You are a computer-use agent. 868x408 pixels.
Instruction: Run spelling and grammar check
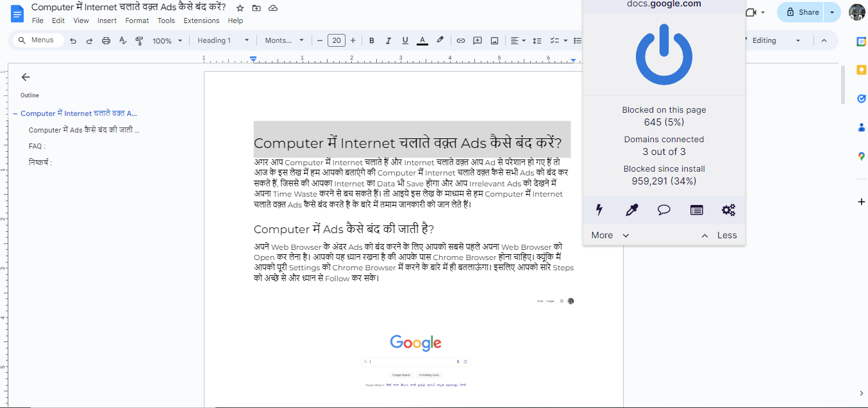[x=123, y=40]
